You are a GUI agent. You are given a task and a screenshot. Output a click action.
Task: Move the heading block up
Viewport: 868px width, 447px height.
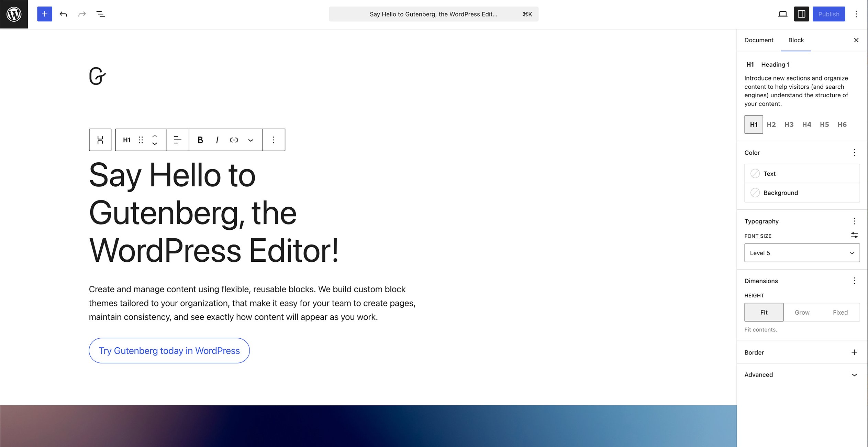pyautogui.click(x=155, y=136)
